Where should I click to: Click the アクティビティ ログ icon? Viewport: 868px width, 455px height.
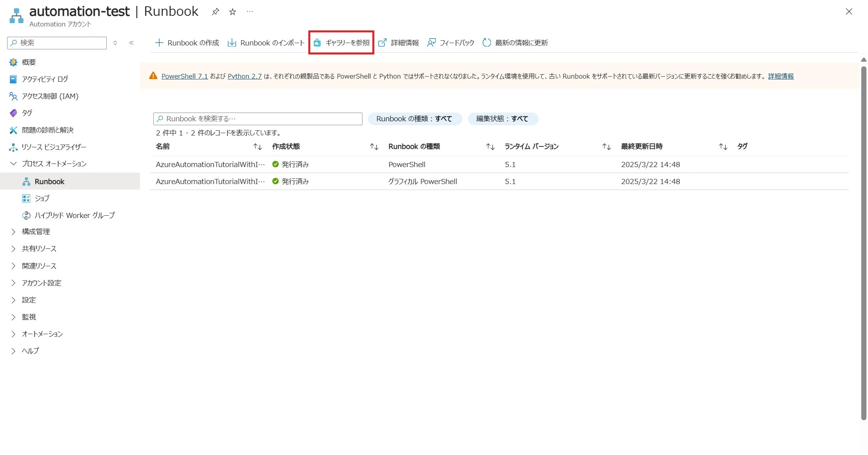(x=13, y=79)
